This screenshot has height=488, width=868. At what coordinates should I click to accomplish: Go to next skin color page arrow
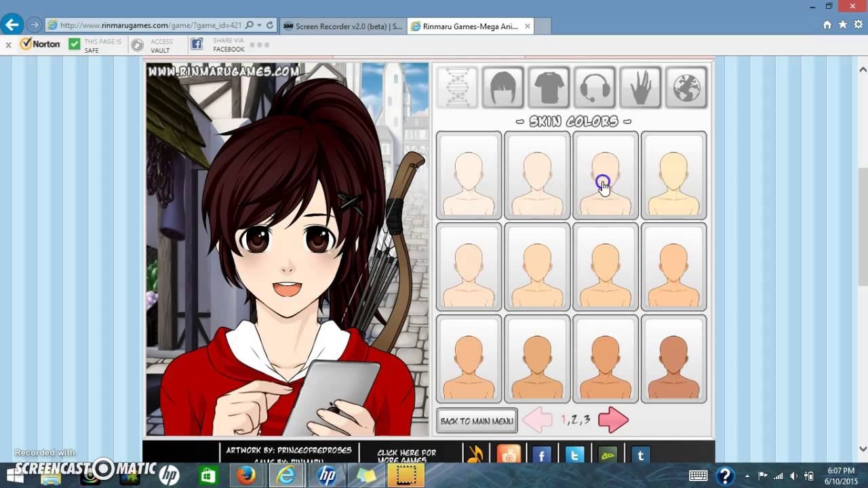[x=614, y=420]
